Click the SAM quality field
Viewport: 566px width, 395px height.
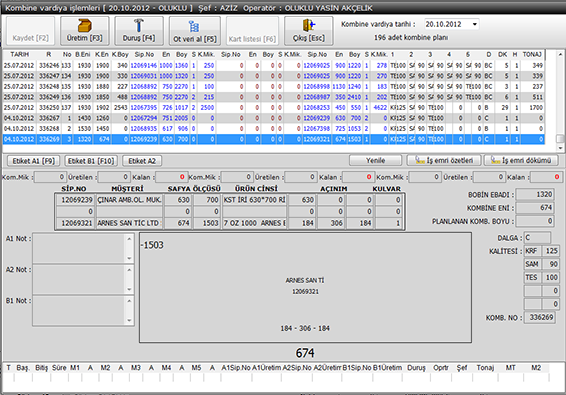point(532,264)
